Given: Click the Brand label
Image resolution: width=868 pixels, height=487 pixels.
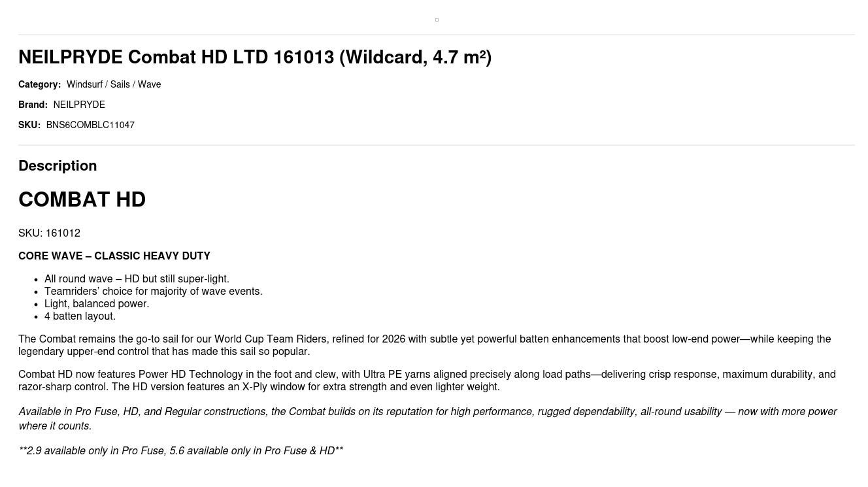Looking at the screenshot, I should 33,105.
